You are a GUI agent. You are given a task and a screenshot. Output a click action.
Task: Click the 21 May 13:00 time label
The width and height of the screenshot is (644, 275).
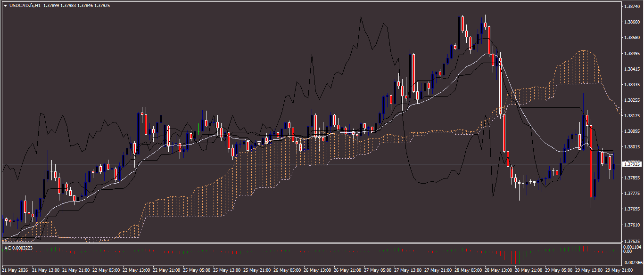(46, 271)
